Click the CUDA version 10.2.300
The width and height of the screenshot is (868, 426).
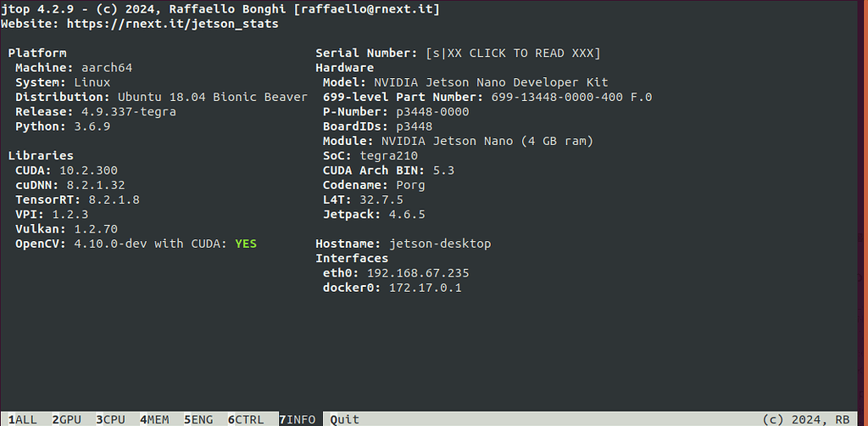coord(88,171)
